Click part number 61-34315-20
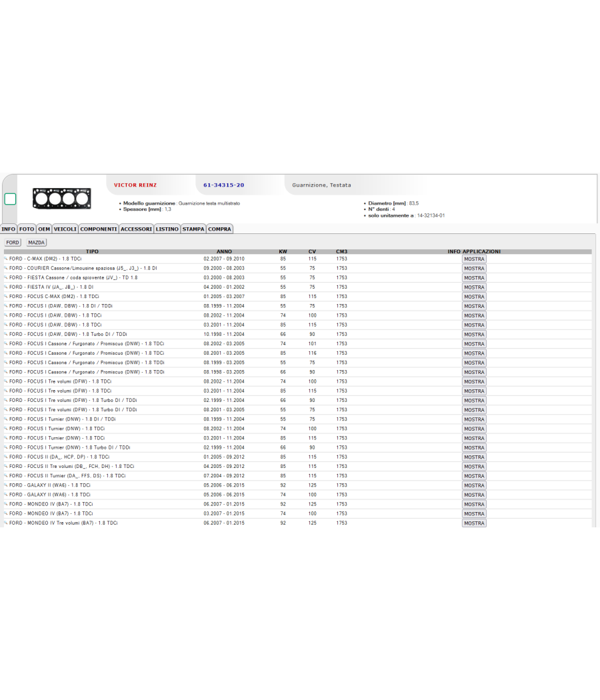The height and width of the screenshot is (700, 600). pos(223,185)
